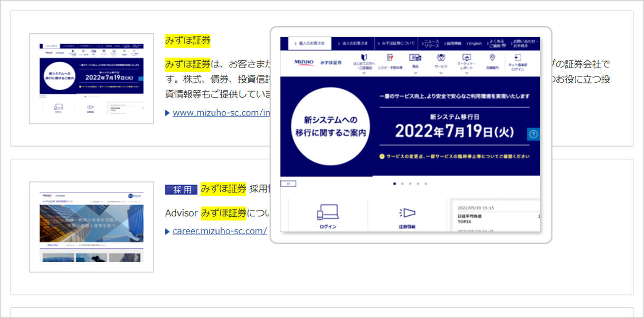Click the yellow warning icon beside サービスの変更点

pos(382,157)
